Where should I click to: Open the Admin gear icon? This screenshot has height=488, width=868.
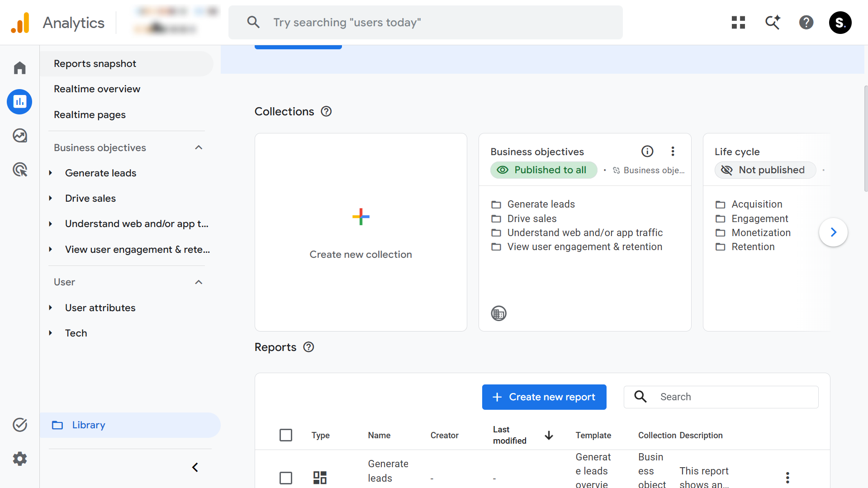tap(19, 459)
